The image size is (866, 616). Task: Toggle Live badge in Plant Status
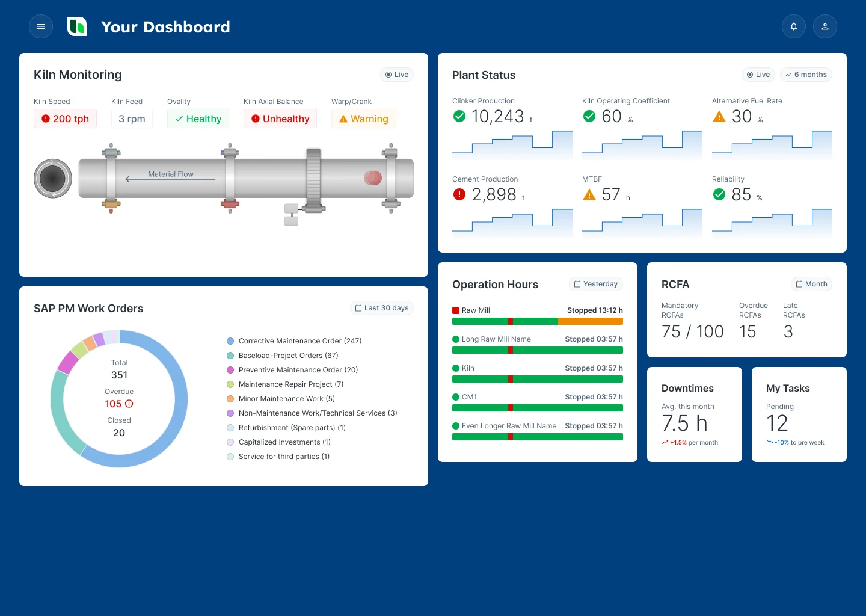[x=758, y=75]
